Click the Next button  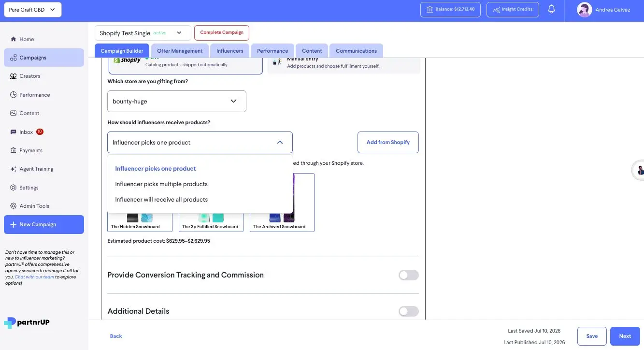(x=625, y=336)
